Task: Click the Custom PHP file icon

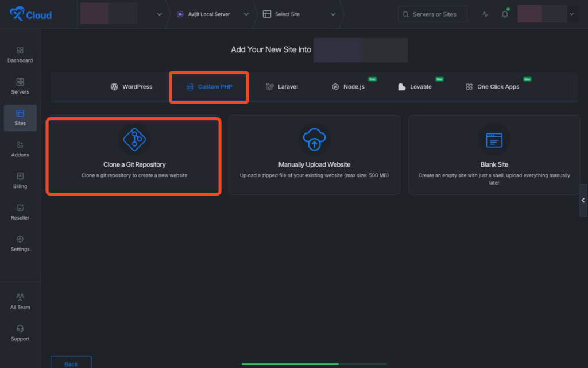Action: pos(189,87)
